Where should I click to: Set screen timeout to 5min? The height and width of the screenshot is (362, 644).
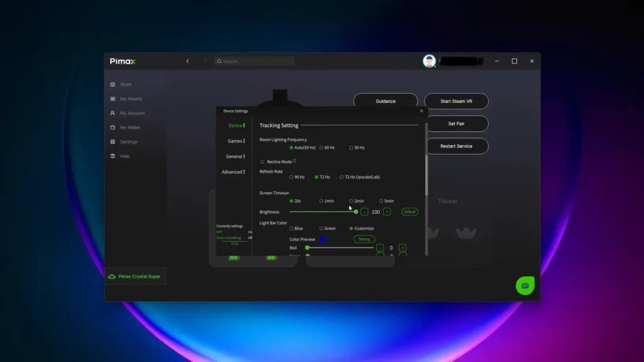point(387,201)
